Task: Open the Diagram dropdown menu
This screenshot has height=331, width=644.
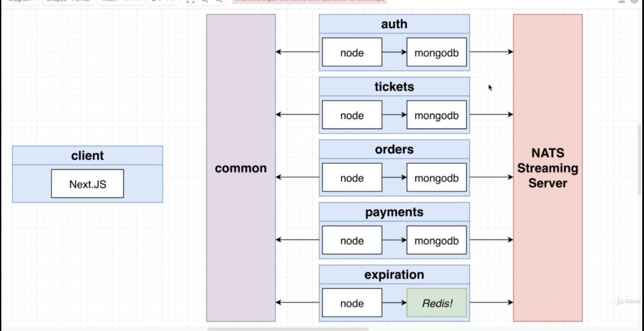Action: [22, 1]
